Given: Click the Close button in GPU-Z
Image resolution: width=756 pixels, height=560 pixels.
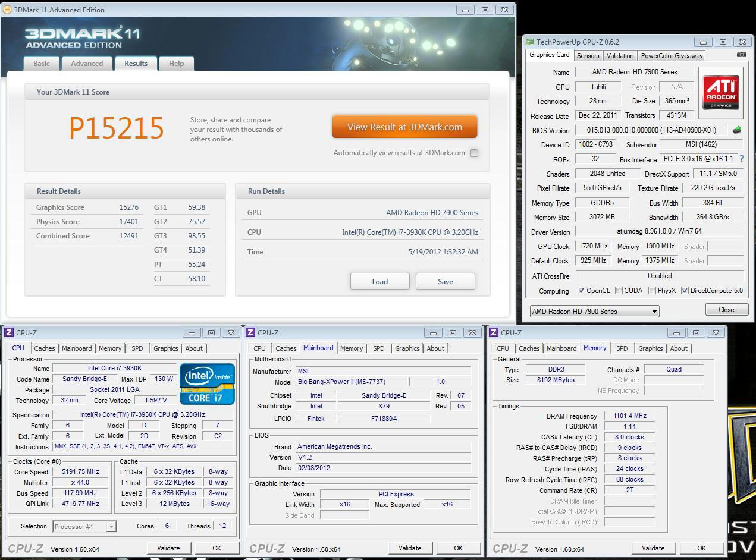Looking at the screenshot, I should (x=726, y=310).
